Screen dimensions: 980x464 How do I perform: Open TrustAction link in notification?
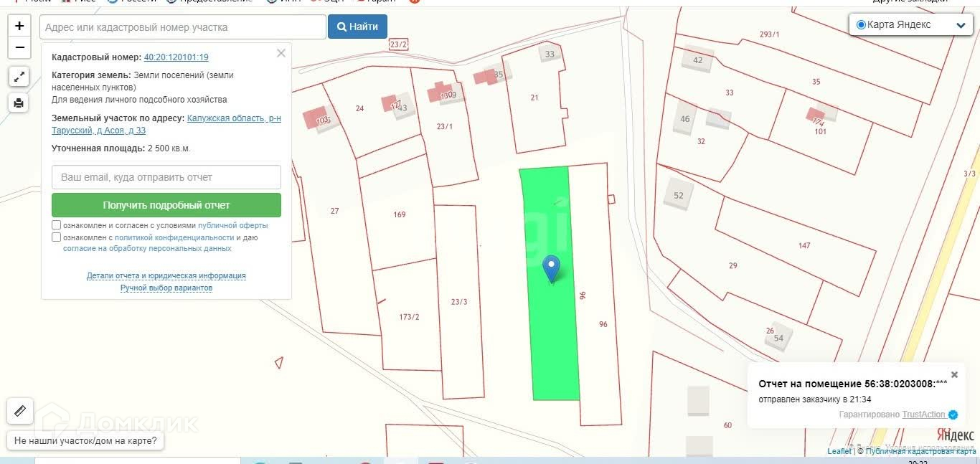(x=924, y=415)
